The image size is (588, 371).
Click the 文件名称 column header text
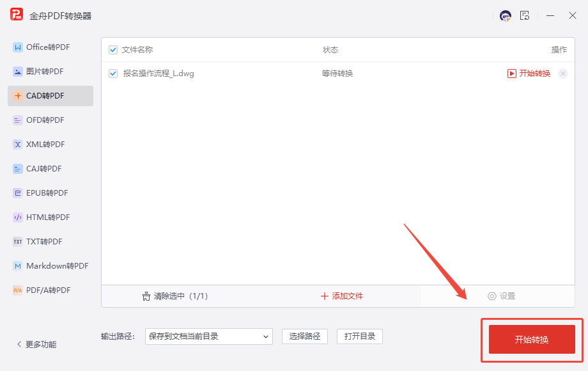[137, 50]
